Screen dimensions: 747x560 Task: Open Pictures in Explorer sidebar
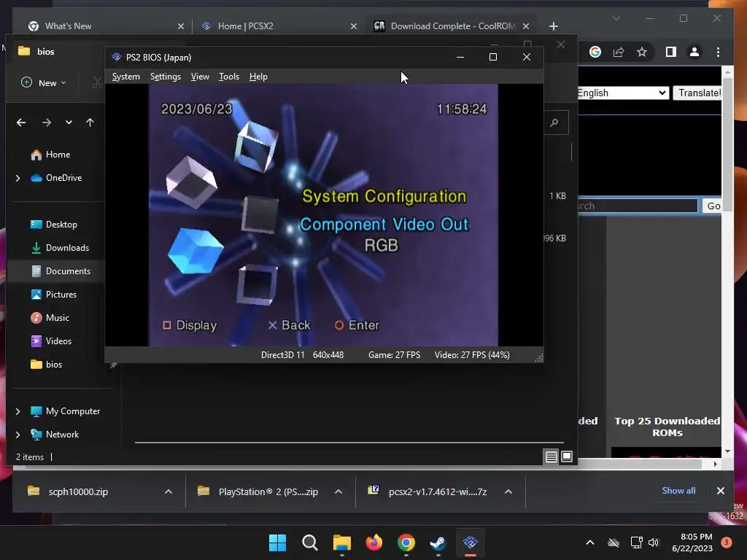[61, 295]
